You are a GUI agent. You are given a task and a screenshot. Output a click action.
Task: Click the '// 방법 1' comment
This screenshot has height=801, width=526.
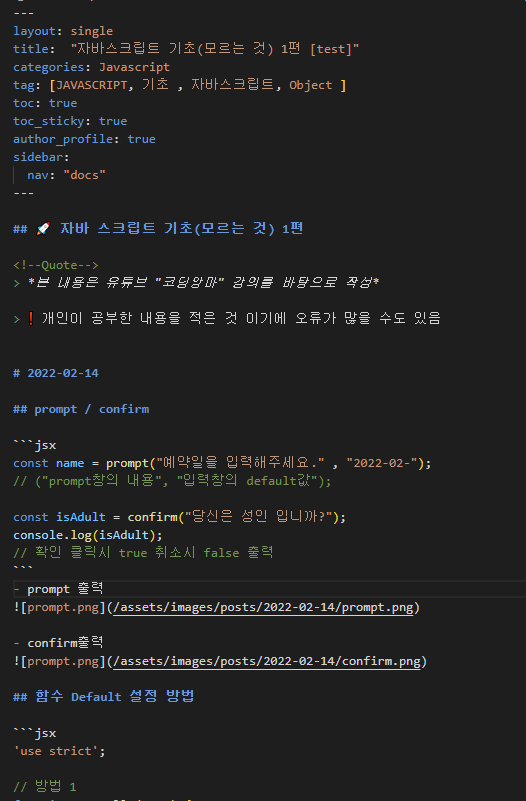coord(44,787)
